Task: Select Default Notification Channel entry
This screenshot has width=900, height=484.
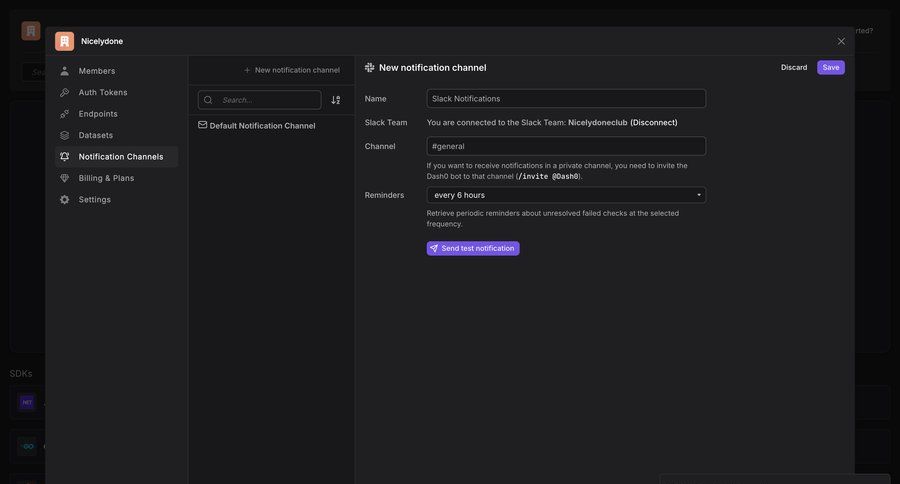Action: pyautogui.click(x=262, y=126)
